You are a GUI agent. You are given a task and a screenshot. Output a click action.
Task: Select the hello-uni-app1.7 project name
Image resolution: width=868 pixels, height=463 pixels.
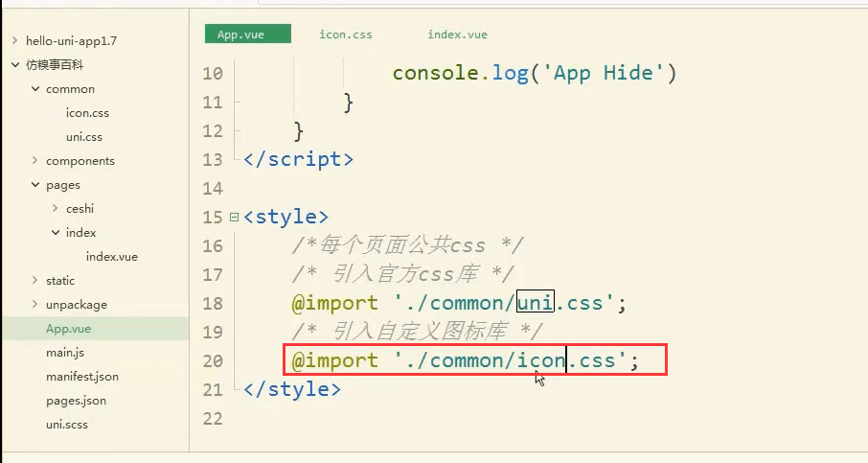click(x=72, y=40)
